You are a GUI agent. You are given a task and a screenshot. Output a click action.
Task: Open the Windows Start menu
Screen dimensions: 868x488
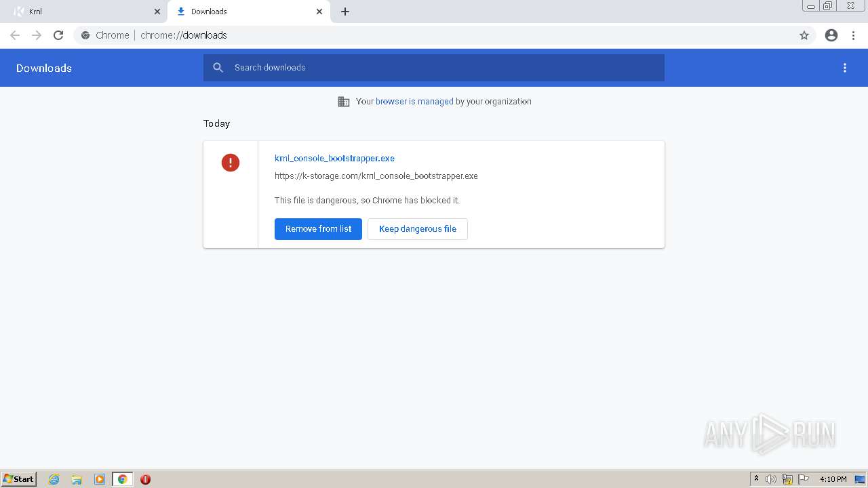coord(19,479)
